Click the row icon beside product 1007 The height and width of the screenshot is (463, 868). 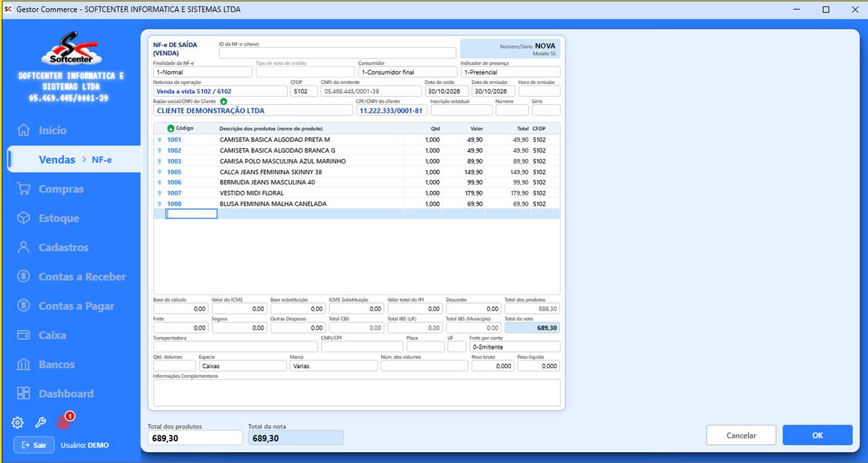[x=160, y=193]
